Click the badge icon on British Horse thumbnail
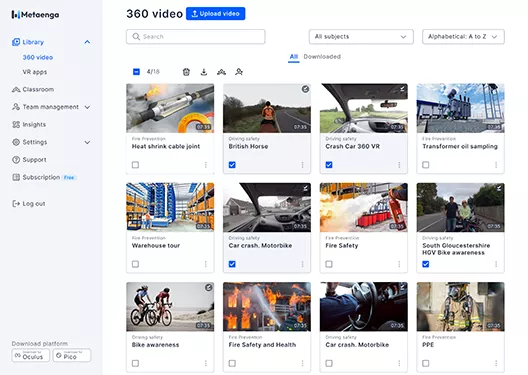The height and width of the screenshot is (375, 528). pyautogui.click(x=305, y=89)
